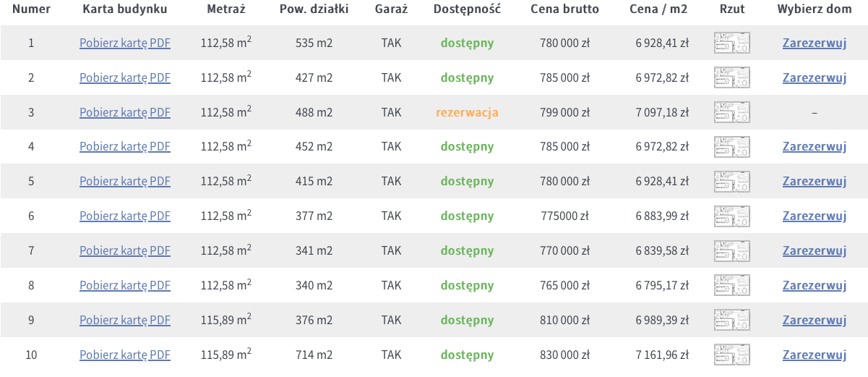
Task: Click the Cena brutto column header
Action: click(564, 9)
